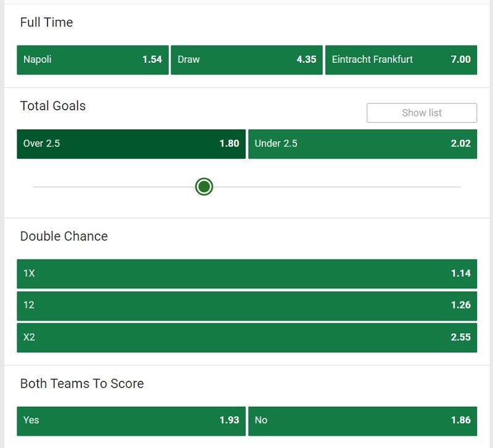The height and width of the screenshot is (448, 493).
Task: Select Double Chance X2 at 2.55
Action: 247,338
